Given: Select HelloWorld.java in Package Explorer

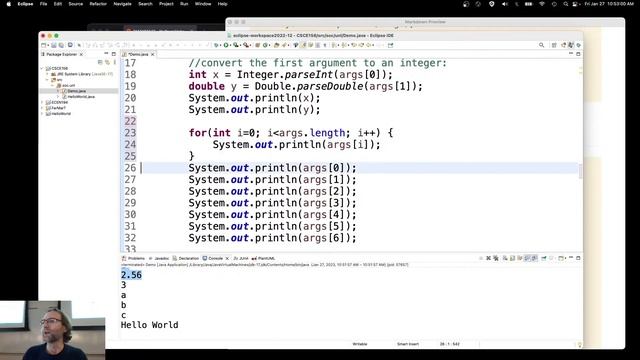Looking at the screenshot, I should click(x=81, y=97).
